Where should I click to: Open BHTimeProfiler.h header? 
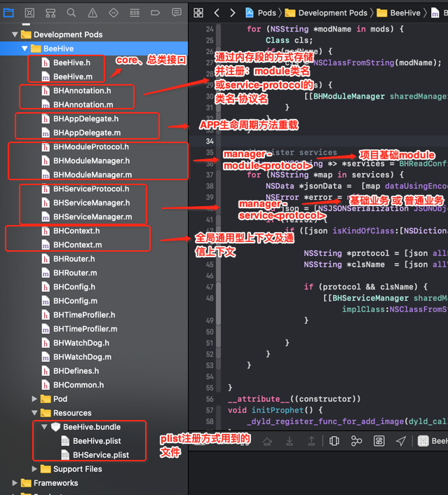click(79, 315)
